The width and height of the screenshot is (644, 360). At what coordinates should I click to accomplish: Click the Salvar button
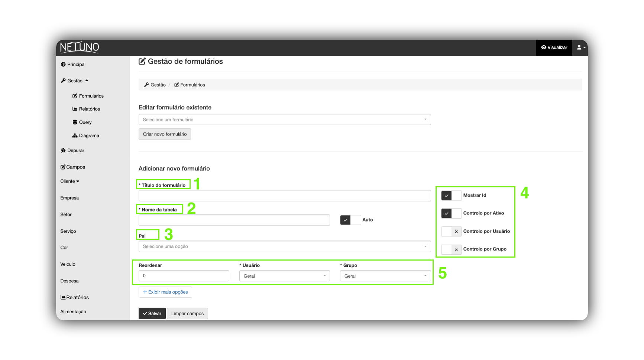click(152, 314)
